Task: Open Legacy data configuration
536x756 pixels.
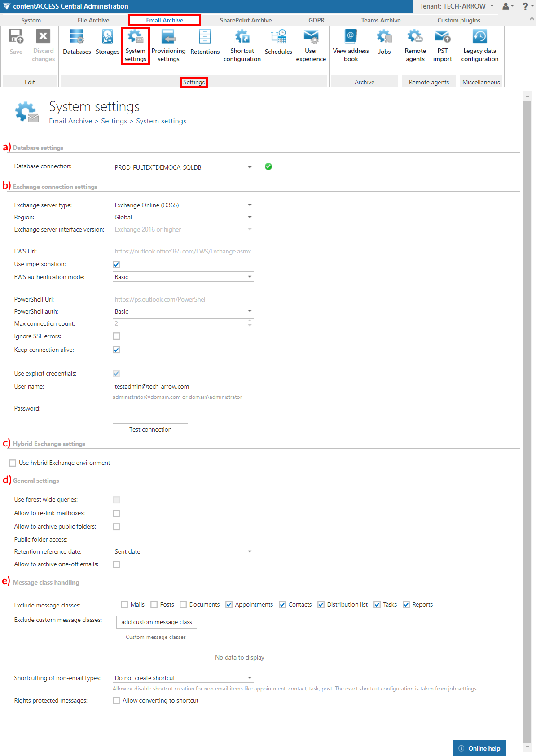Action: [x=479, y=45]
